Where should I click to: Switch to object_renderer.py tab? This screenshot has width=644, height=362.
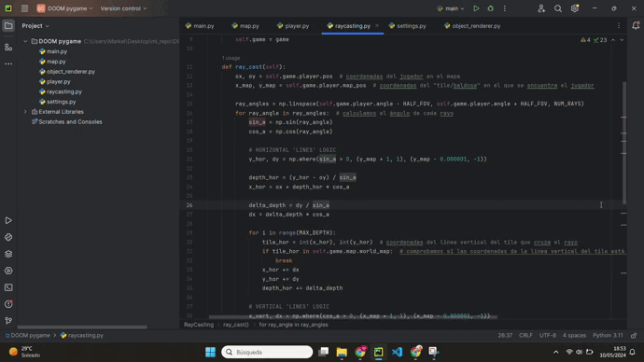click(472, 25)
